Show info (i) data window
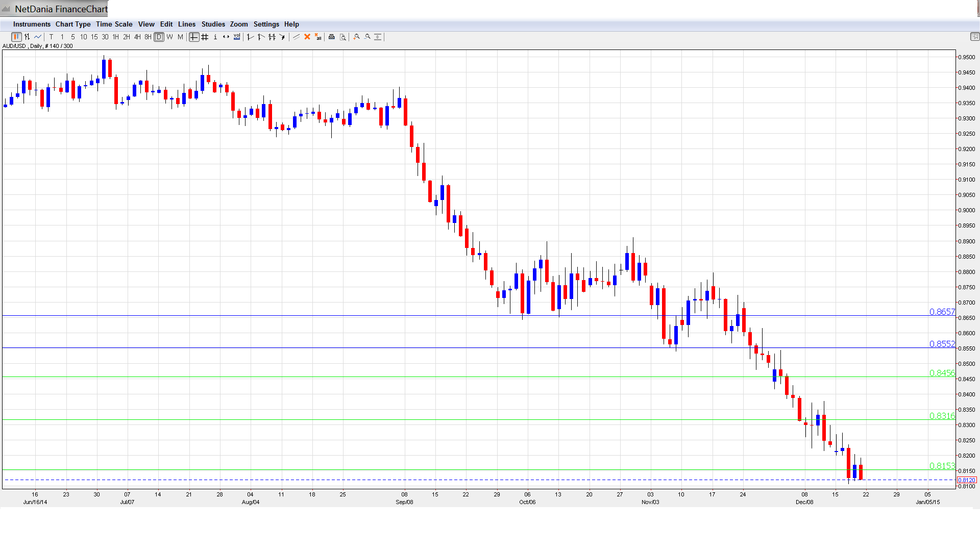Image resolution: width=980 pixels, height=551 pixels. click(x=215, y=37)
